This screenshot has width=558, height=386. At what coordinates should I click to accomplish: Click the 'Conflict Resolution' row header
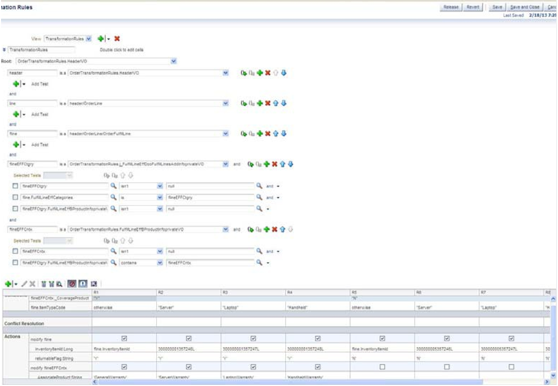47,323
